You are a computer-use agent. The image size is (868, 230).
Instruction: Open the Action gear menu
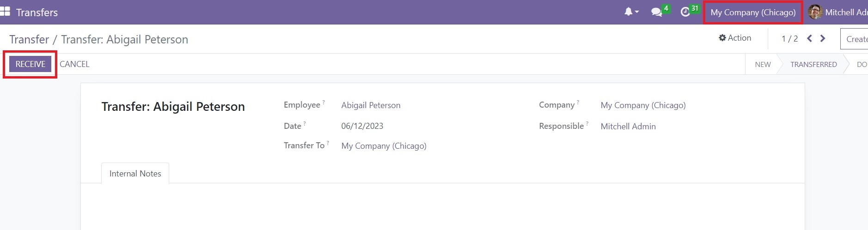pos(735,38)
